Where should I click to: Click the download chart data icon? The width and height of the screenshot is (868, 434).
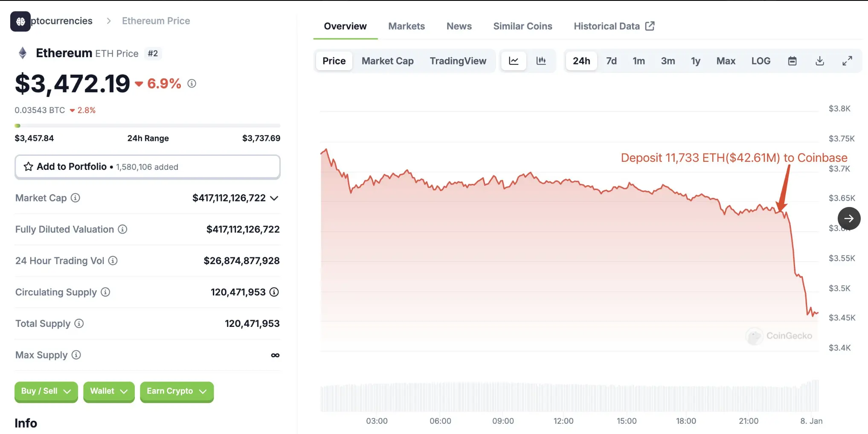pyautogui.click(x=819, y=61)
